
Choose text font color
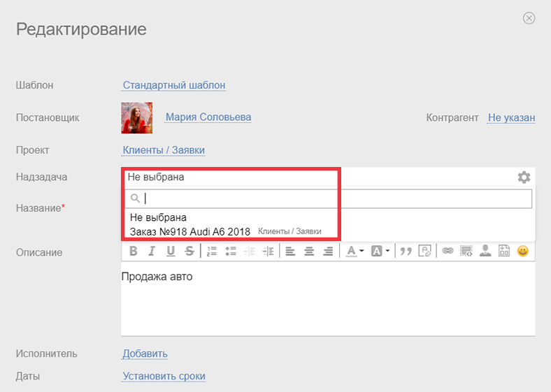point(351,251)
